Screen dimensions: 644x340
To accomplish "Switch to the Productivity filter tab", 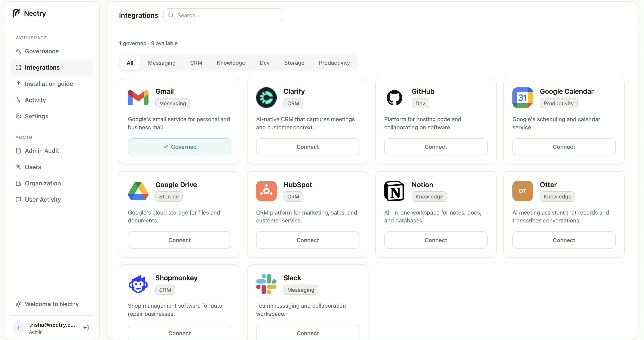I will click(x=334, y=63).
